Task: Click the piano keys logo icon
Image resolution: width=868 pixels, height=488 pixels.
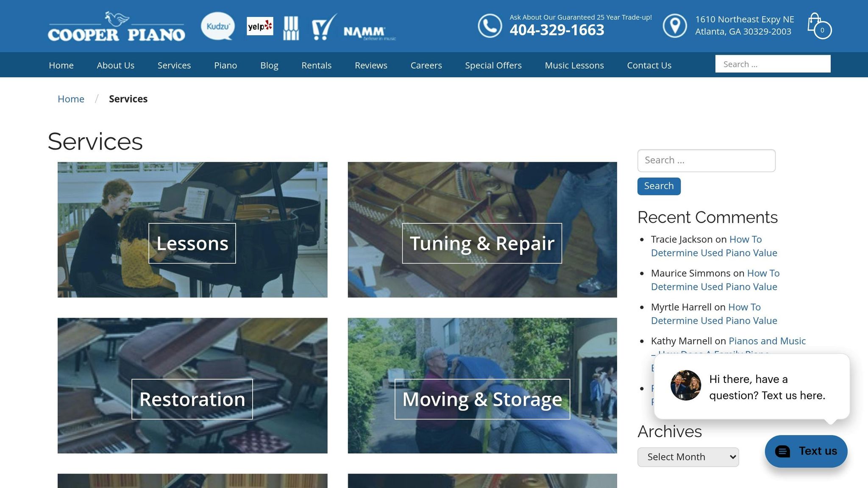Action: 291,28
